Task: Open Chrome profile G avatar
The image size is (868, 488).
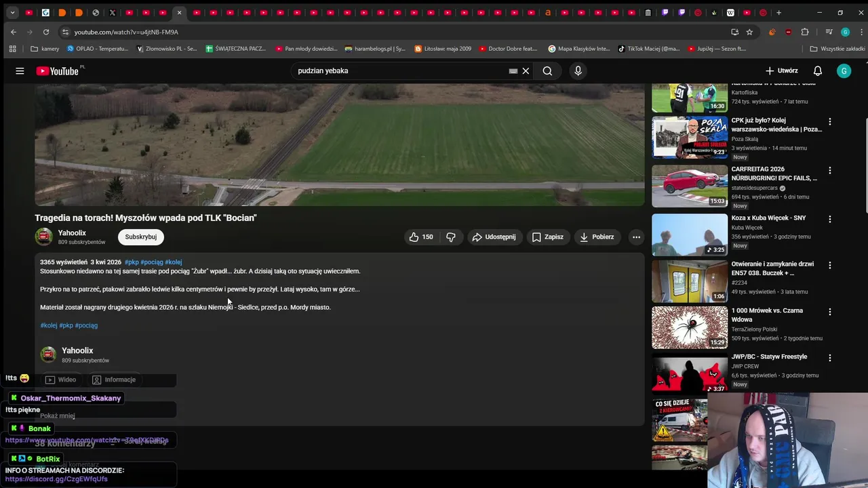Action: click(x=845, y=32)
